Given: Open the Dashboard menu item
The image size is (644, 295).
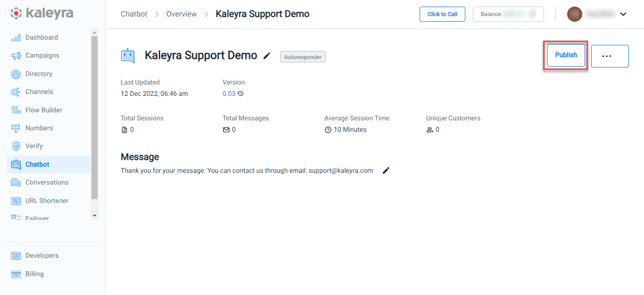Looking at the screenshot, I should [x=41, y=38].
